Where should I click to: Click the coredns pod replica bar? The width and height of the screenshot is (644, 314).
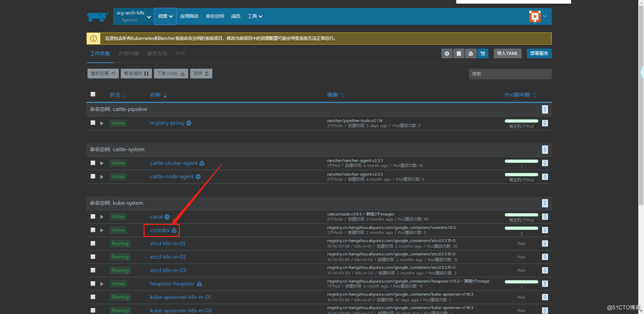[522, 228]
